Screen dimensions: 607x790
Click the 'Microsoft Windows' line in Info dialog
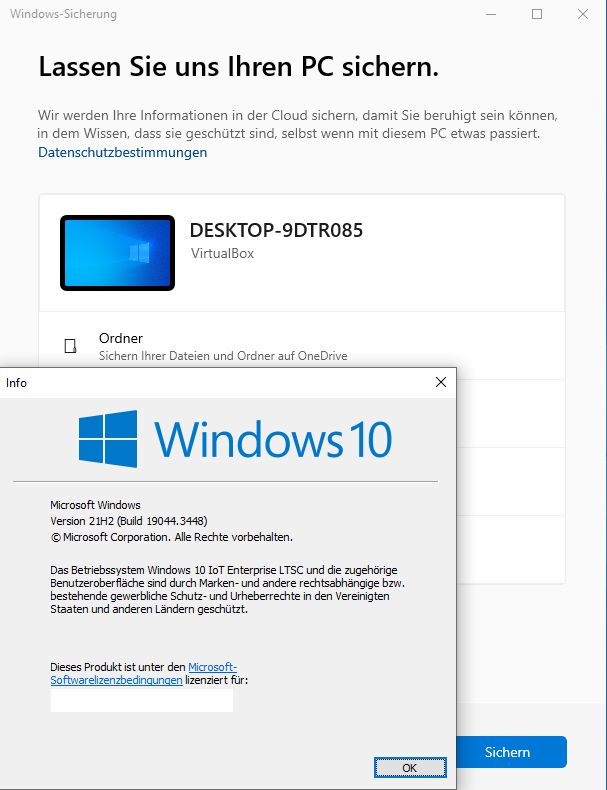click(95, 505)
